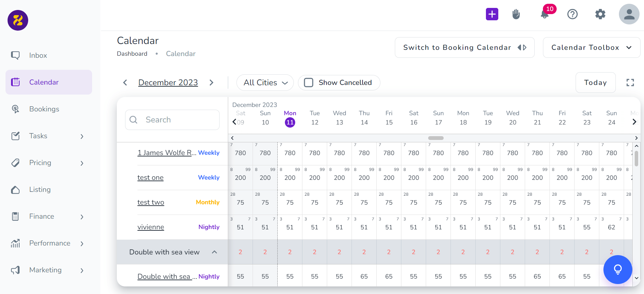Click Switch to Booking Calendar button
Screen dimensions: 644x294
click(x=465, y=47)
